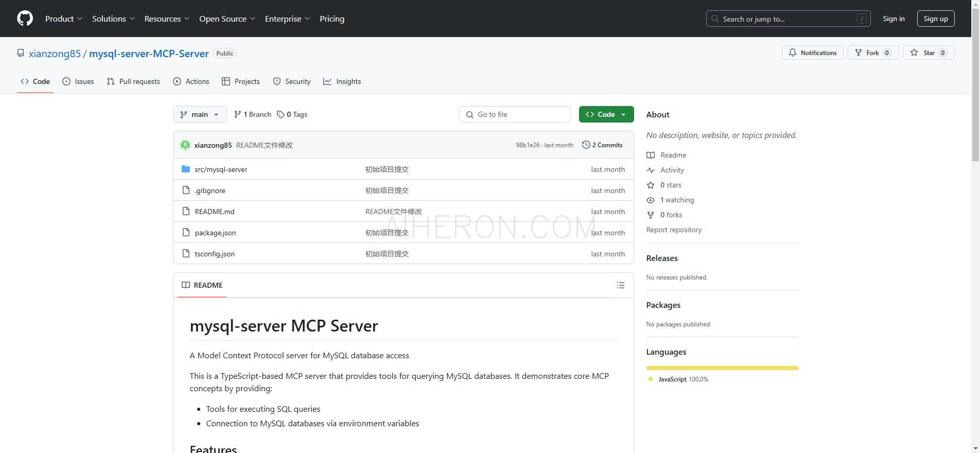Click the Go to file input
This screenshot has height=453, width=980.
[515, 114]
